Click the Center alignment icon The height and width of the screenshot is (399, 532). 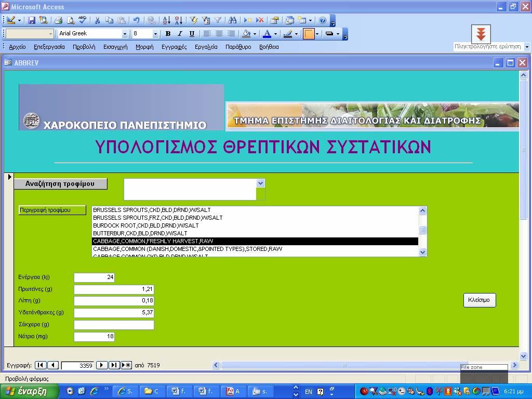pos(219,34)
